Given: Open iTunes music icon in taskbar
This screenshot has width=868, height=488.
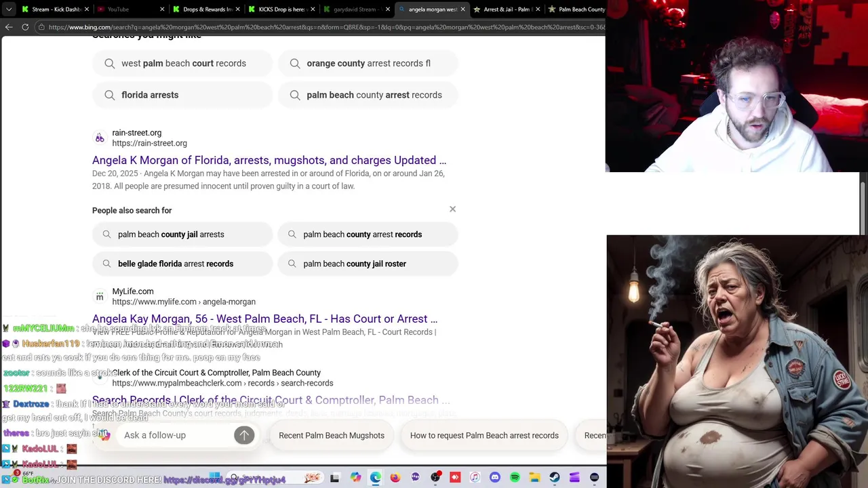Looking at the screenshot, I should [x=475, y=478].
